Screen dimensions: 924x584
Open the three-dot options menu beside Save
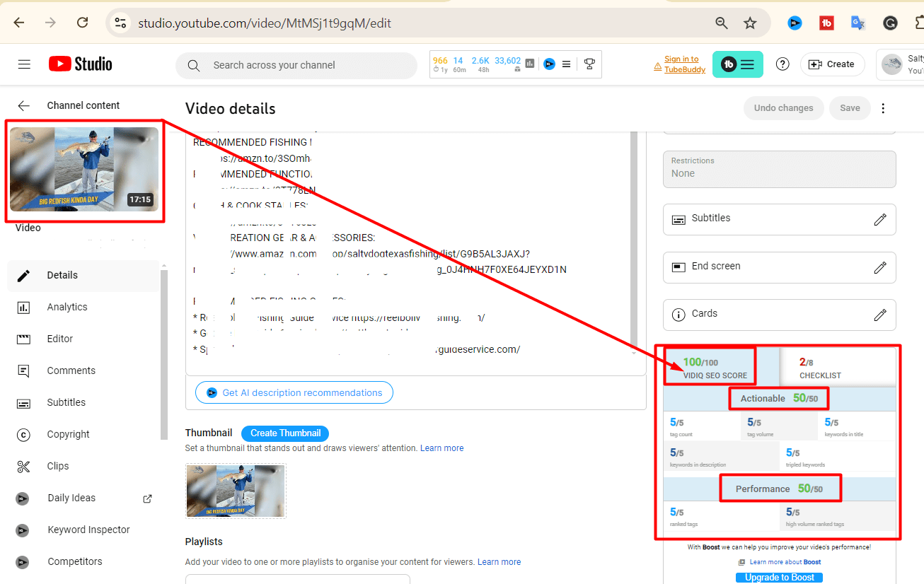[883, 108]
